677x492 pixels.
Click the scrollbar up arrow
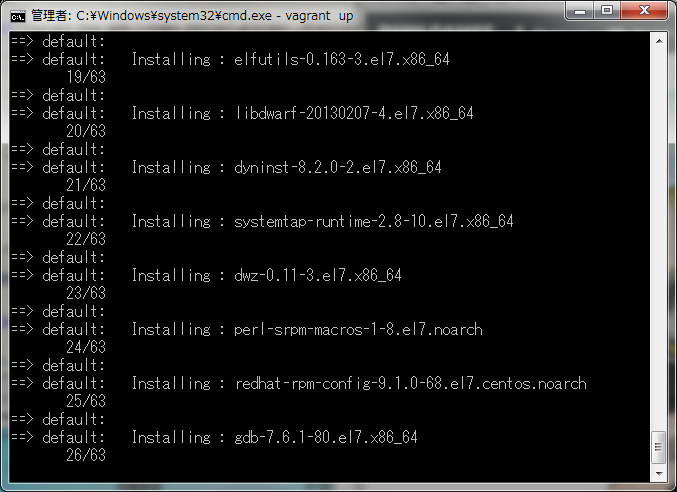(x=659, y=41)
